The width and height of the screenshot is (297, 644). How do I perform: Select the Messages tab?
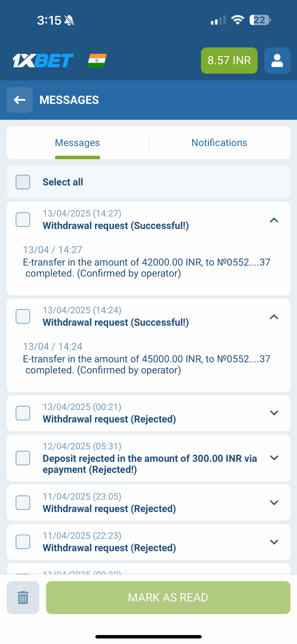pyautogui.click(x=77, y=143)
